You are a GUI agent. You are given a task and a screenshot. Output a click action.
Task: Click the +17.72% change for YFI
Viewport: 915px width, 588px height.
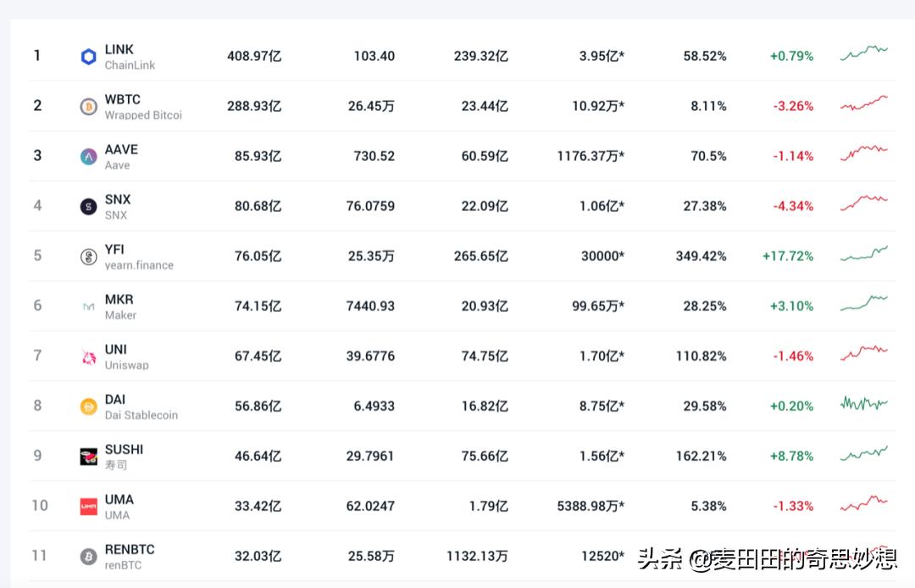pos(788,256)
